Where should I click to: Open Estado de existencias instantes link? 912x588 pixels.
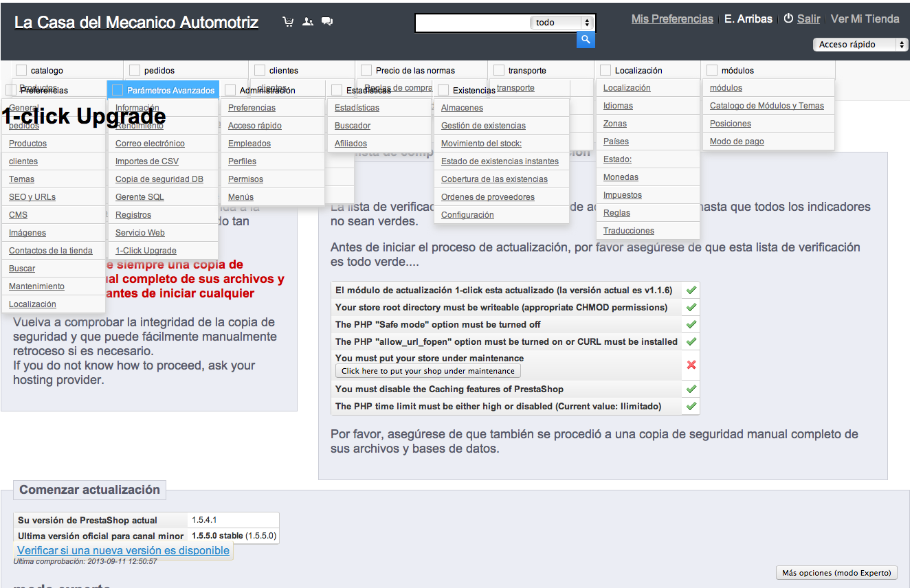[500, 161]
